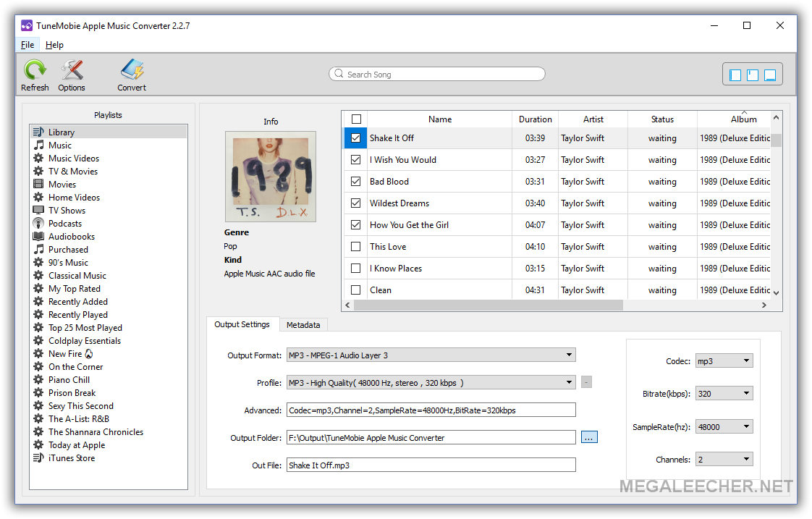Sort songs by the Duration column header
The image size is (812, 519).
click(x=536, y=119)
